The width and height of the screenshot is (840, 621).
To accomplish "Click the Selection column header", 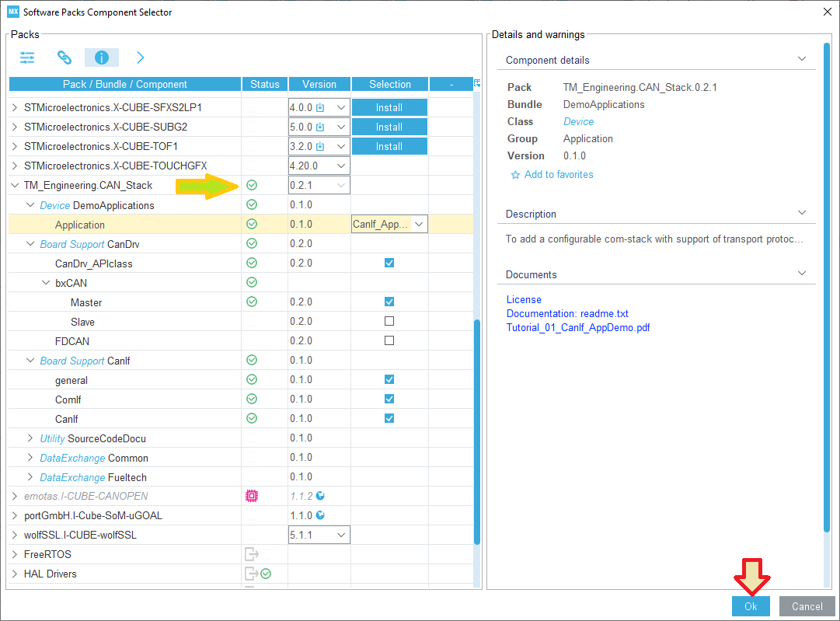I will click(390, 84).
